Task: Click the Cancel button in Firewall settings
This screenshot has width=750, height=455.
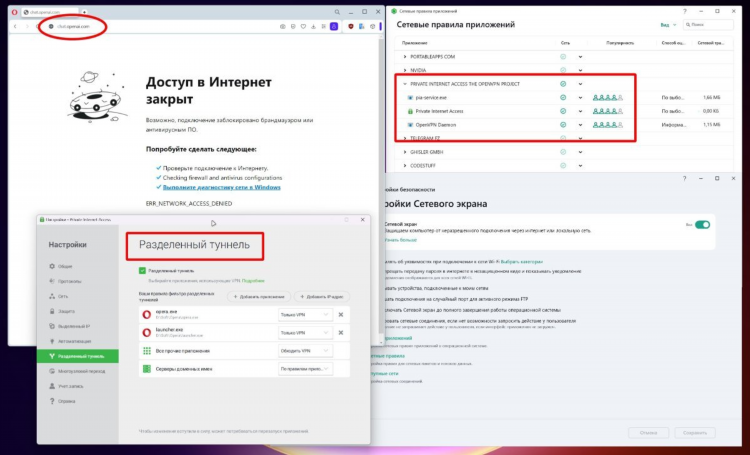Action: point(648,433)
